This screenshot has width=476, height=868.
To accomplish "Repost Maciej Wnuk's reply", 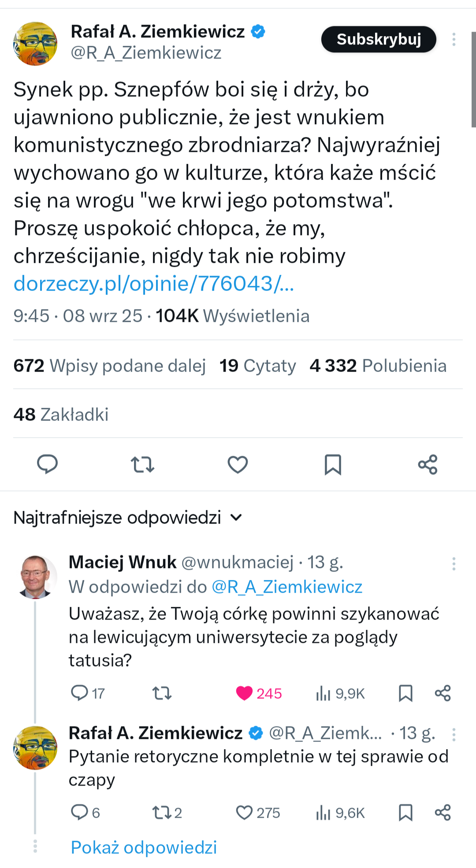I will pos(162,693).
